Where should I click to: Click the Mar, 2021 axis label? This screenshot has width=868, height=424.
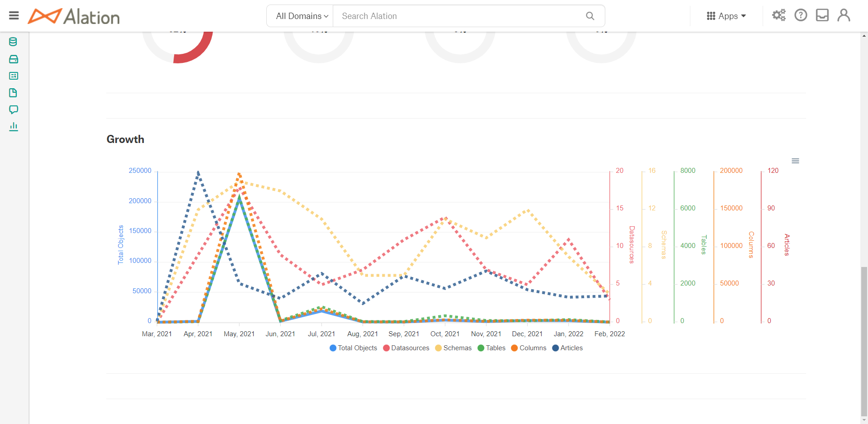pos(157,334)
